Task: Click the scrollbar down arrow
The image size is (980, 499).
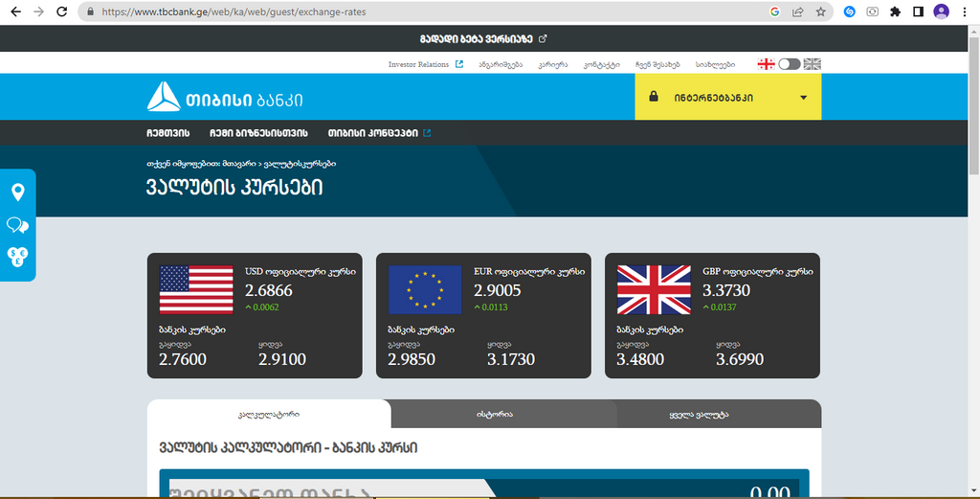Action: pos(973,492)
